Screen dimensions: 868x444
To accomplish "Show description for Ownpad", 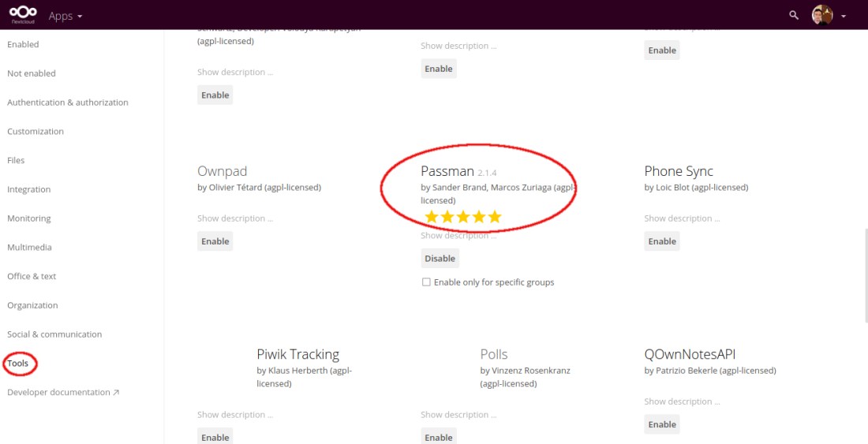I will click(x=235, y=218).
